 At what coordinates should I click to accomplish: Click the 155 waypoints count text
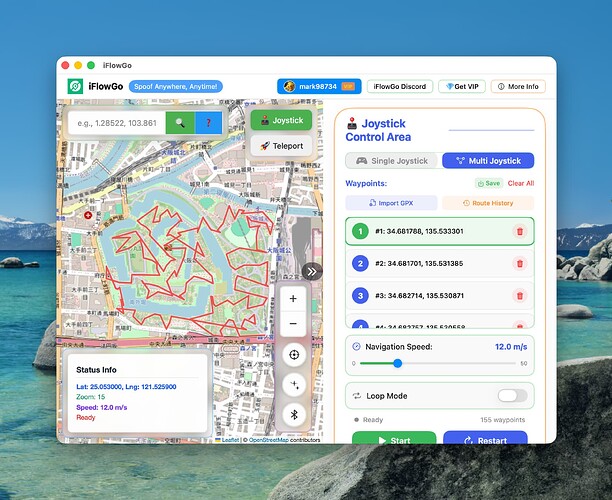point(502,420)
